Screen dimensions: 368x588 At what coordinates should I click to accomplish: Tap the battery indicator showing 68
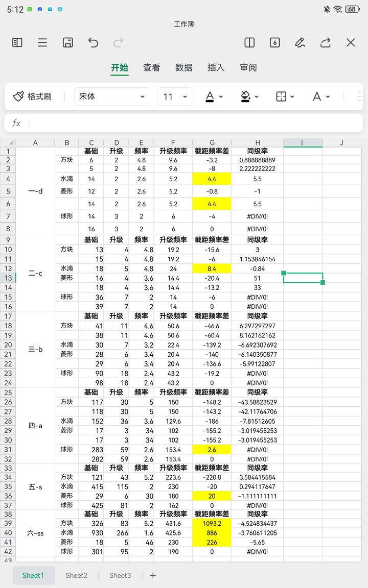pyautogui.click(x=352, y=9)
